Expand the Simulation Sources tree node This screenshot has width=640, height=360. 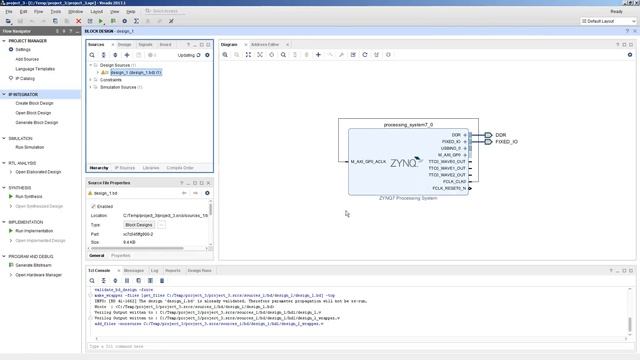pos(91,87)
